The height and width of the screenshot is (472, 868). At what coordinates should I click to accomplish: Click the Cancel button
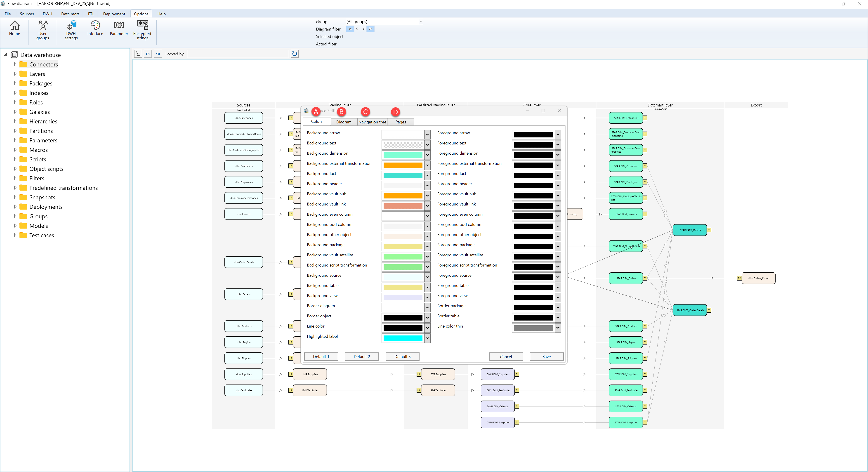pos(506,356)
